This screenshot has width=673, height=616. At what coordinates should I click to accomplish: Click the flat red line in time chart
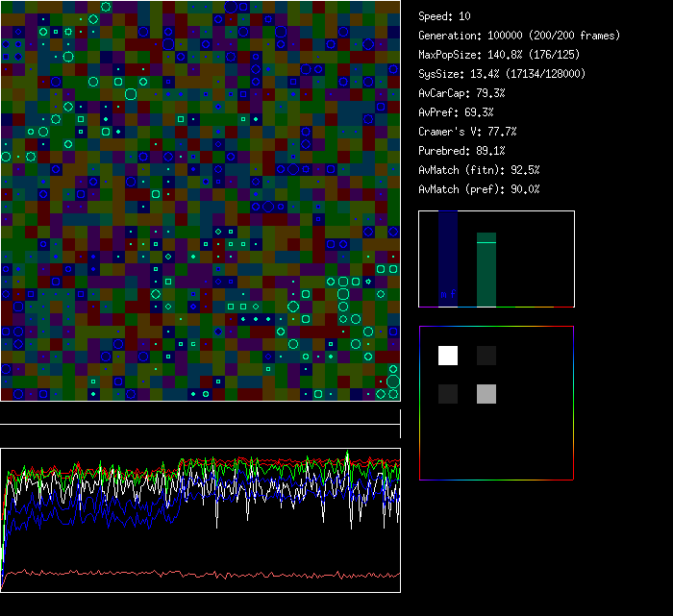[192, 575]
